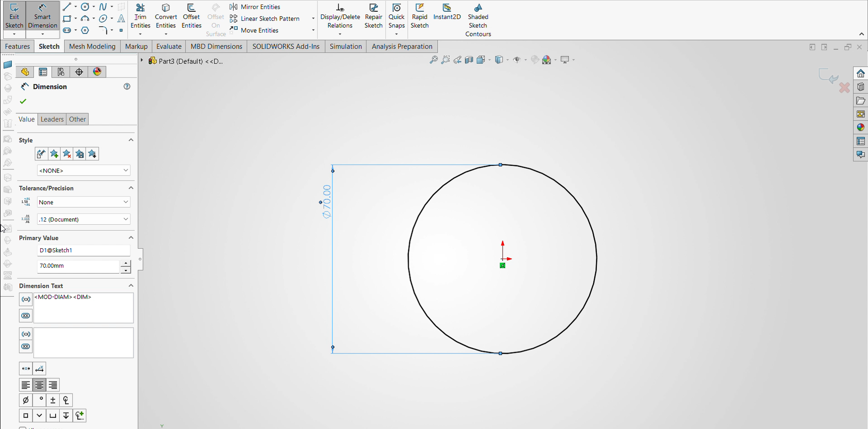Collapse the Style section
Viewport: 868px width, 429px height.
(131, 140)
